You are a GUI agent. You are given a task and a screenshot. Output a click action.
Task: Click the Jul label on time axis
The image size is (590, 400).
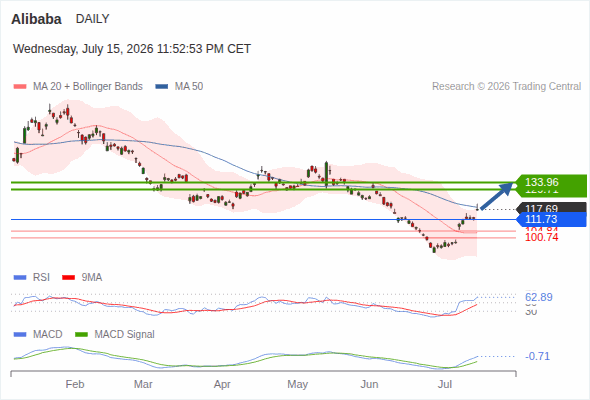pyautogui.click(x=445, y=384)
